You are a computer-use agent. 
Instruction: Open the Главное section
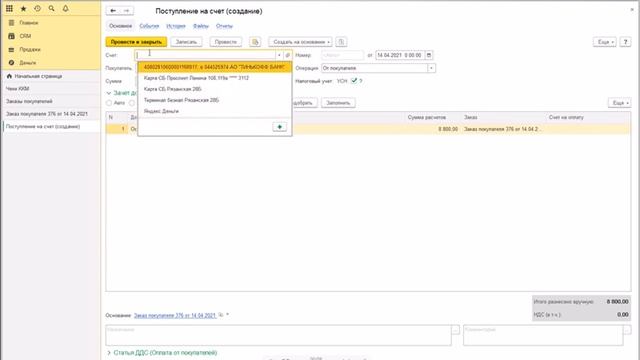coord(29,23)
